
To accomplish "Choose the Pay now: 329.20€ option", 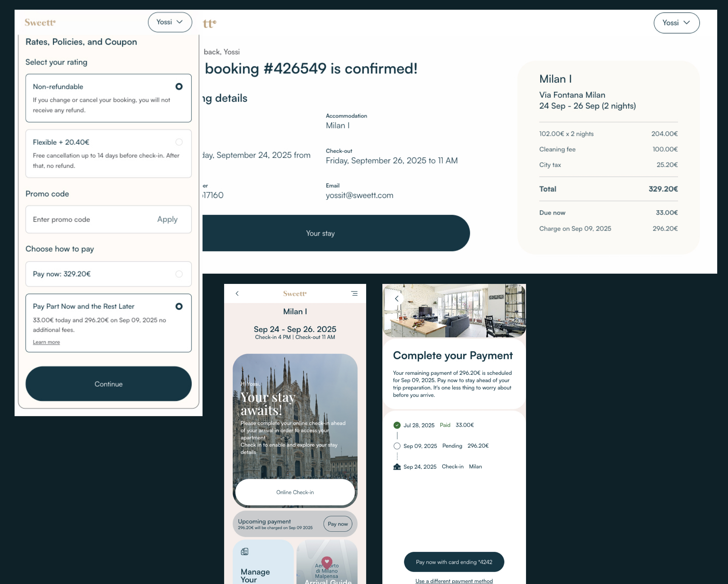I will (179, 274).
